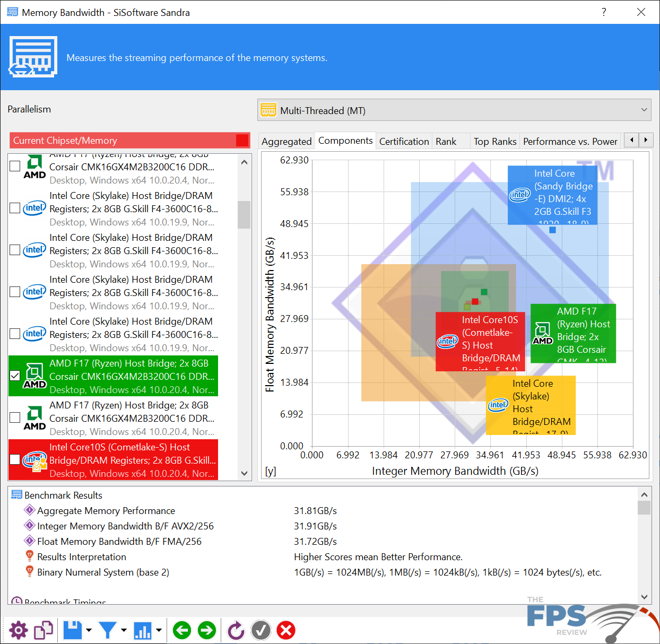This screenshot has width=660, height=644.
Task: Check the fourth Intel Core Skylake row checkbox
Action: click(x=15, y=334)
